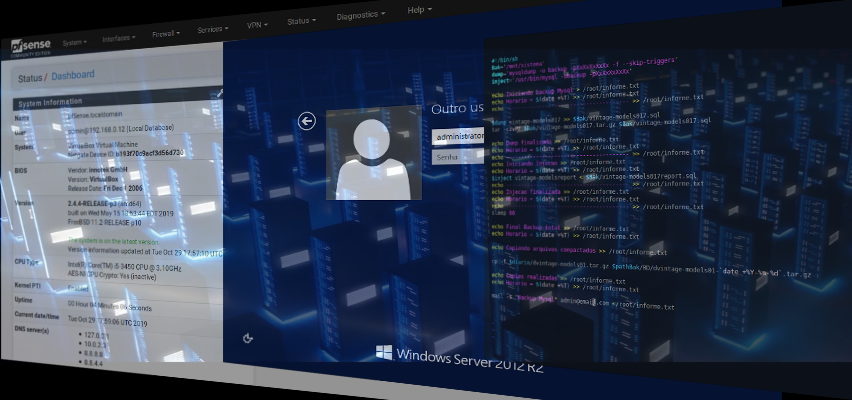Click the System Information wrench icon
The height and width of the screenshot is (400, 852).
217,94
